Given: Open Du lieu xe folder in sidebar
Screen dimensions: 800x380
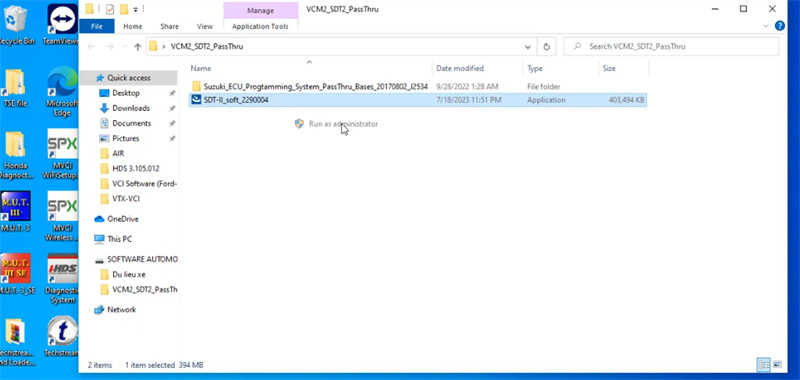Looking at the screenshot, I should [x=129, y=274].
